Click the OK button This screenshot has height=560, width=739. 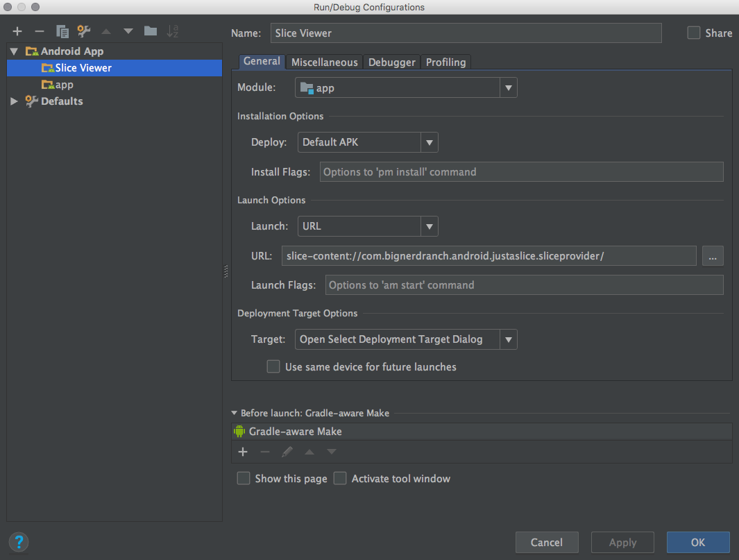(x=698, y=543)
